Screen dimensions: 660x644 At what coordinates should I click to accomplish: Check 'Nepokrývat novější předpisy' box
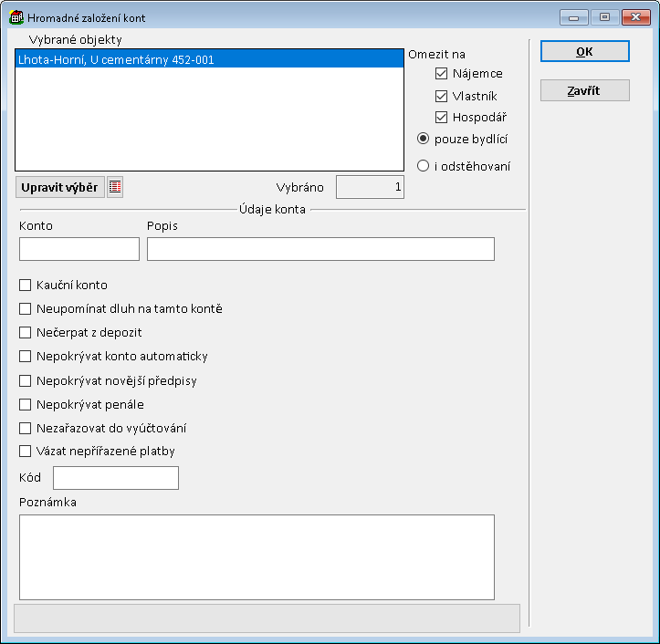(26, 380)
